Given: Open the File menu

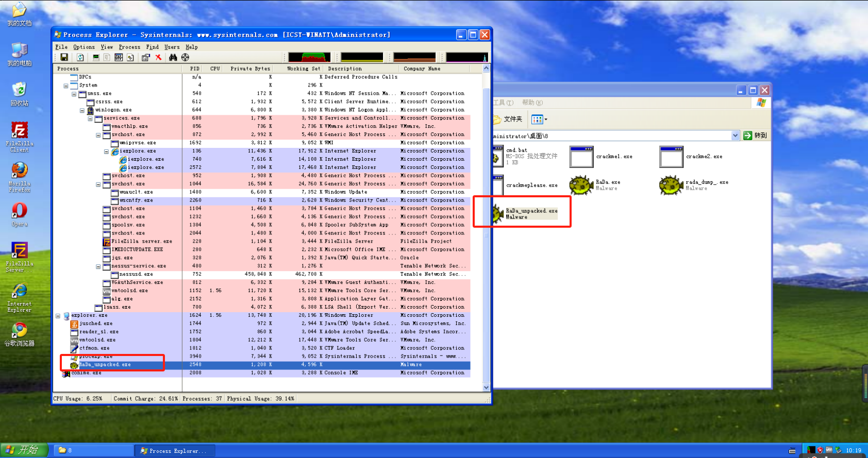Looking at the screenshot, I should pyautogui.click(x=61, y=47).
